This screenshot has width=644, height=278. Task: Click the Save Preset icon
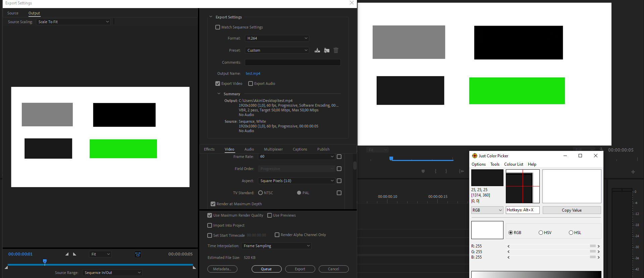pos(317,50)
